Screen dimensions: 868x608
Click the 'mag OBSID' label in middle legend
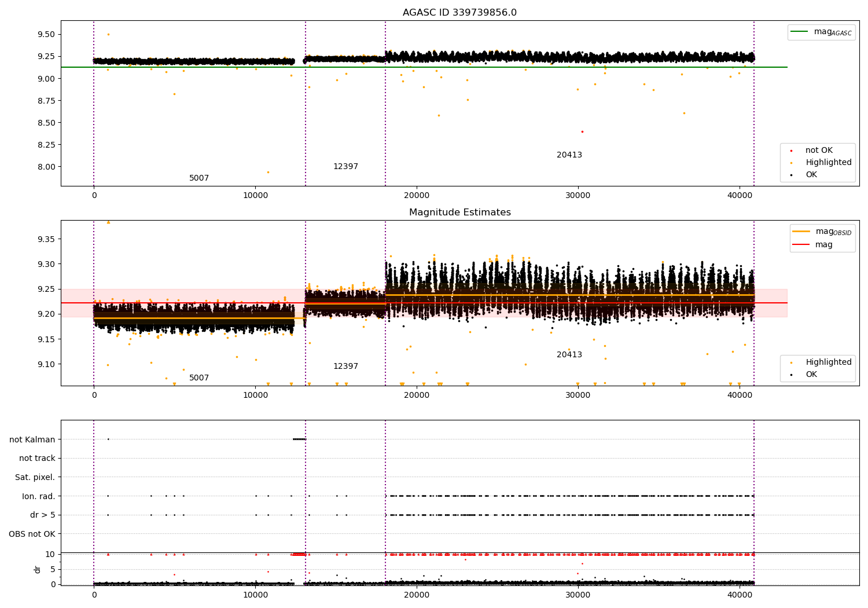coord(834,232)
